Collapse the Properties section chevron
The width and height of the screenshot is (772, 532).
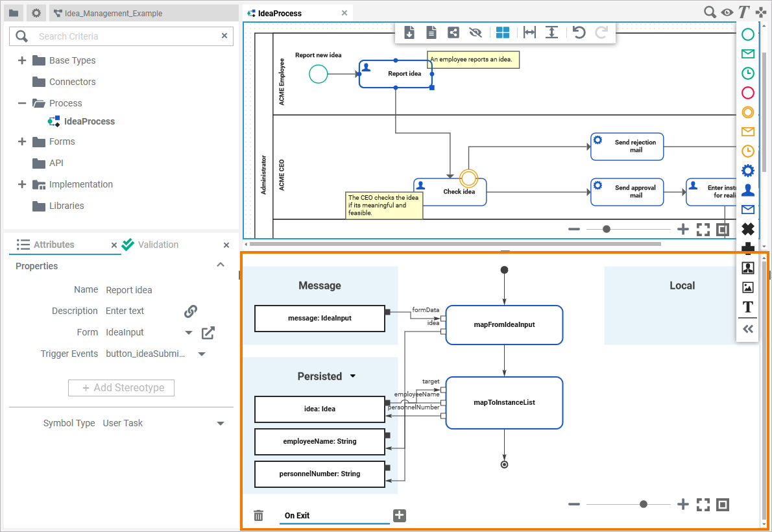coord(221,265)
